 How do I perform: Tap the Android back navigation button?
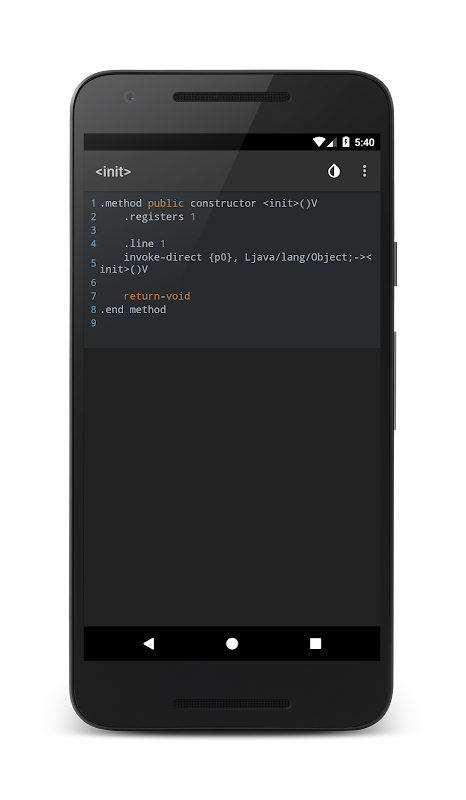149,643
